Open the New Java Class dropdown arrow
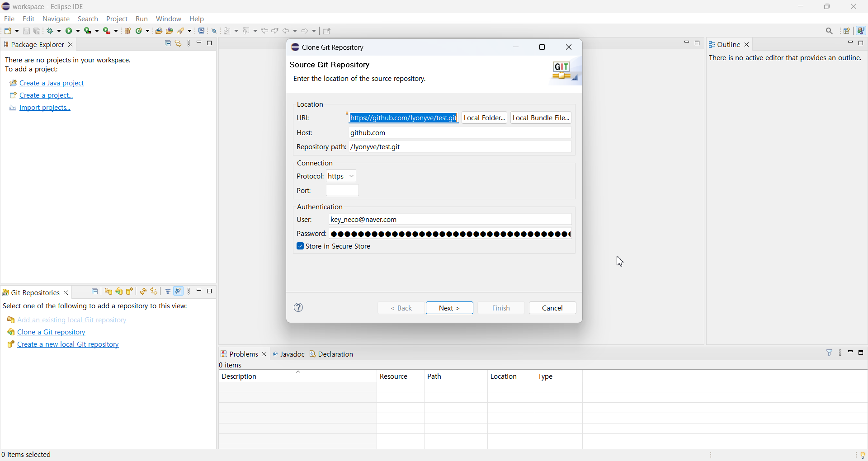Viewport: 868px width, 461px height. pos(148,31)
